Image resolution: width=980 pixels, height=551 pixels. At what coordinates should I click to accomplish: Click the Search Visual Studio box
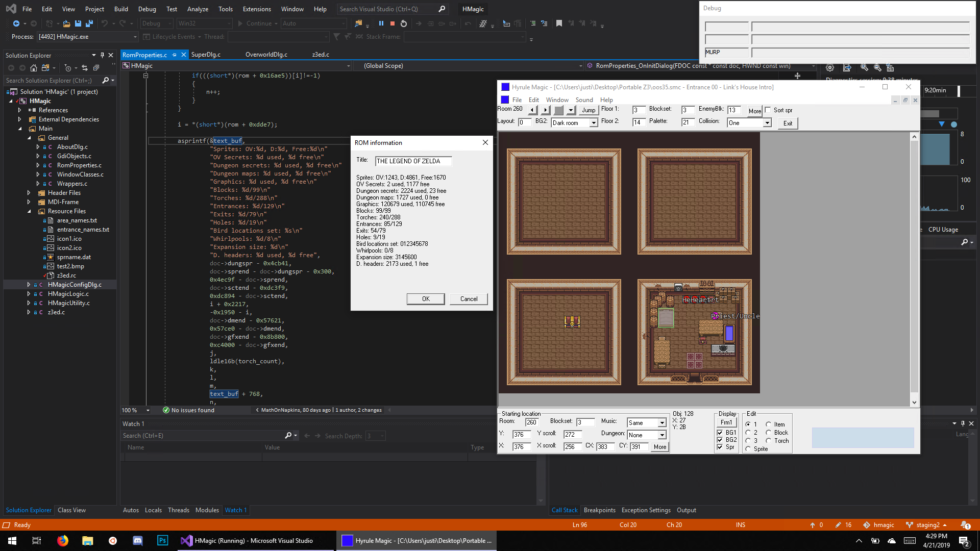point(392,9)
